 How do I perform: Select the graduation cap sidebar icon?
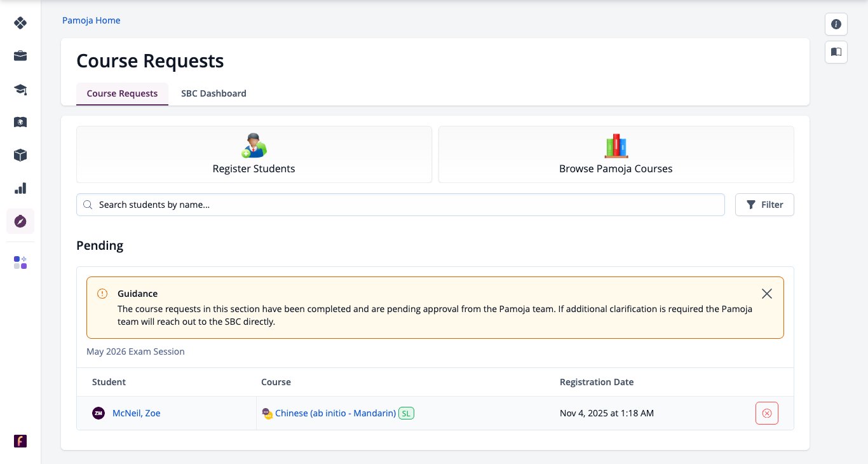click(20, 89)
